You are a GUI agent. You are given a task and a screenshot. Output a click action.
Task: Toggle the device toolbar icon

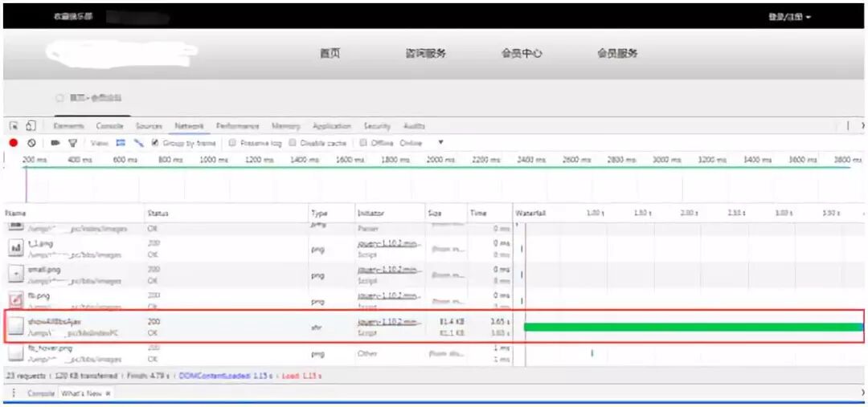[31, 126]
